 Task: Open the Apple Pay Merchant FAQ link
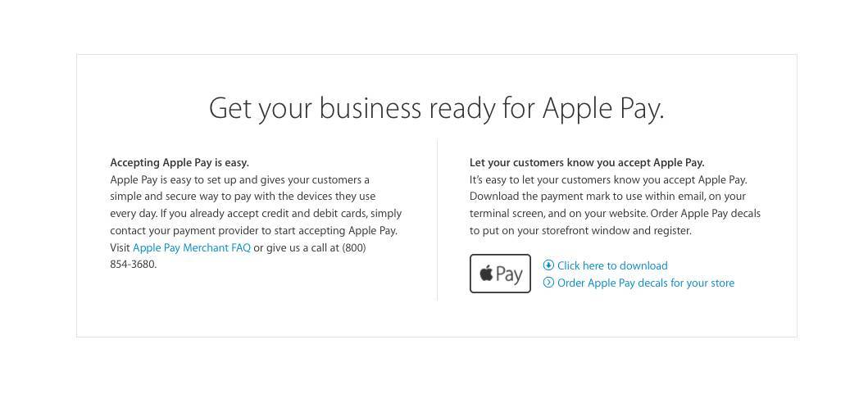(x=192, y=247)
